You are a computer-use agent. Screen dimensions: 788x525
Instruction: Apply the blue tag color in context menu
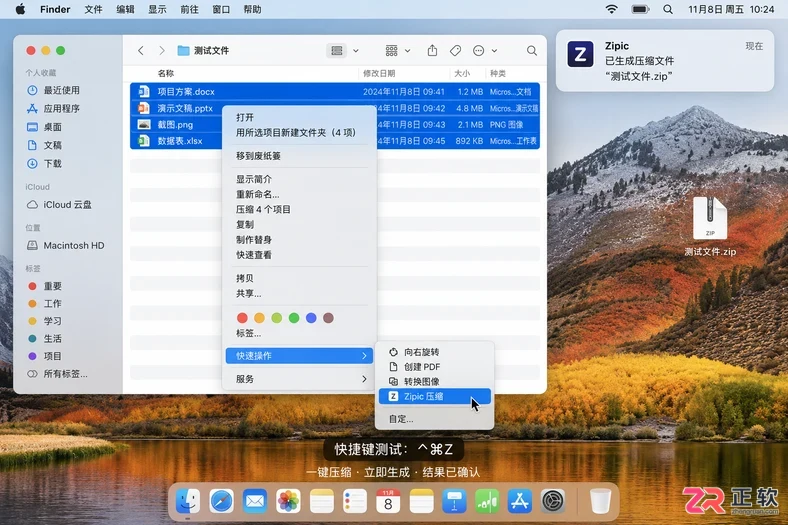311,318
